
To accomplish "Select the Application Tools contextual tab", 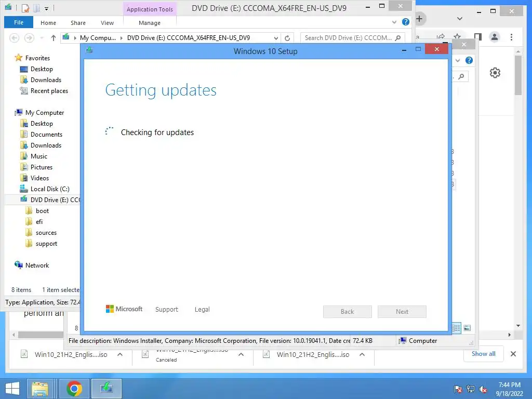I will tap(150, 9).
